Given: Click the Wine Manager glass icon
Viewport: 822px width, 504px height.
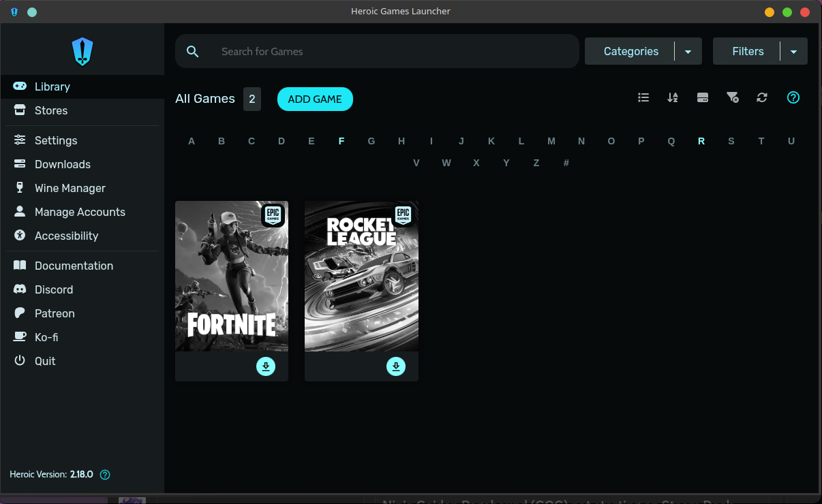Looking at the screenshot, I should tap(20, 188).
